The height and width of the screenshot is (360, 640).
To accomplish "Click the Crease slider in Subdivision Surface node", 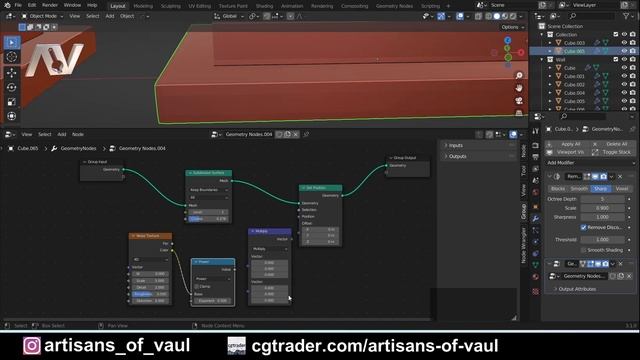I will [x=208, y=219].
